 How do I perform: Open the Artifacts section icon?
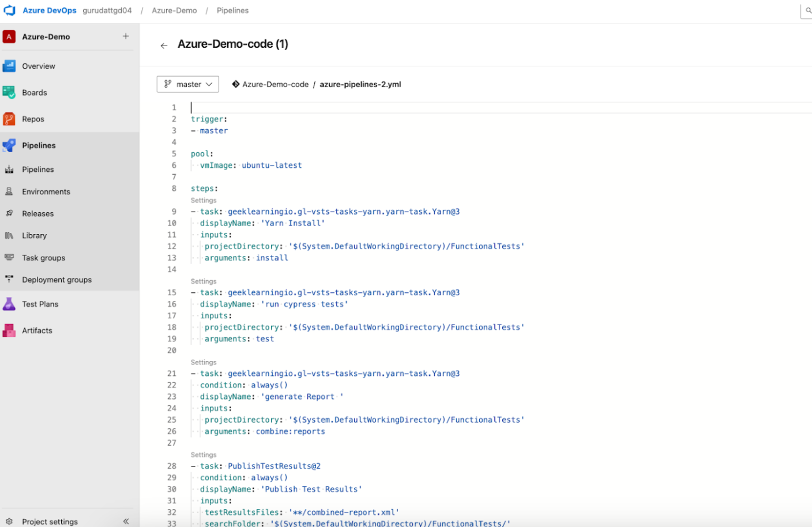tap(9, 330)
